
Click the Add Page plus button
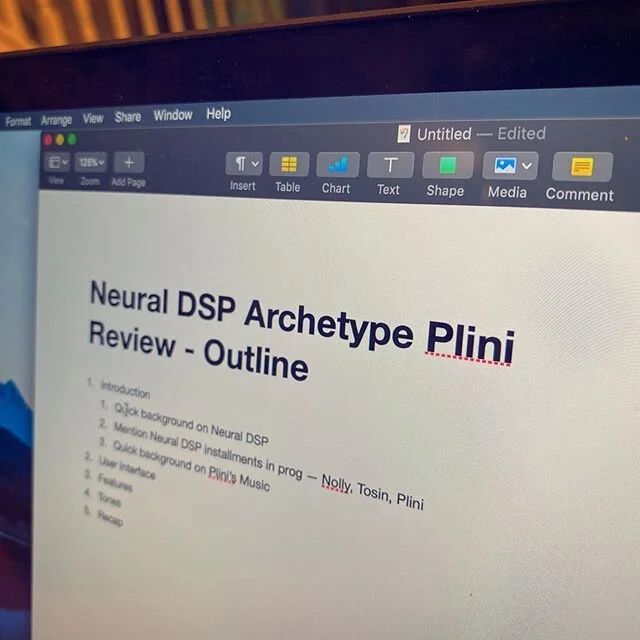(x=129, y=162)
